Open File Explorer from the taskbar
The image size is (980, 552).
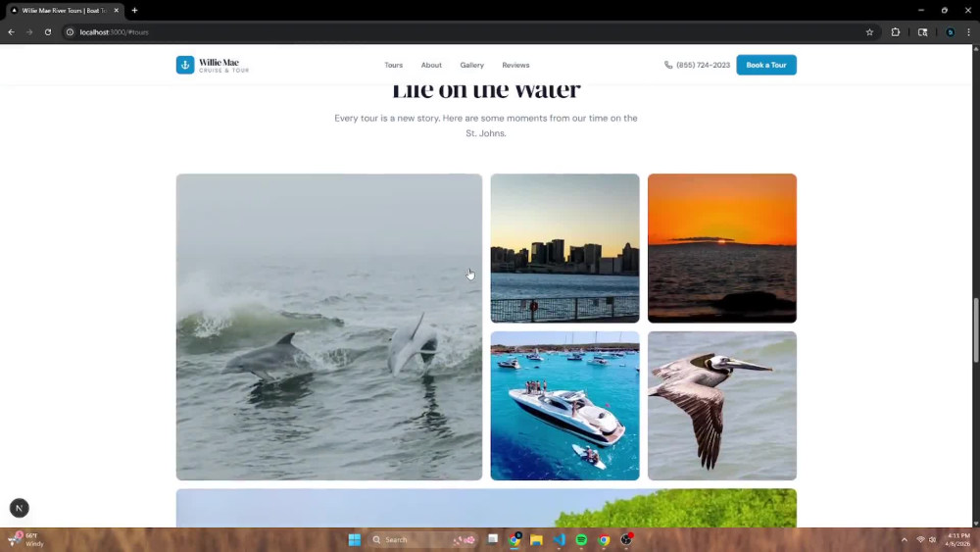coord(536,539)
